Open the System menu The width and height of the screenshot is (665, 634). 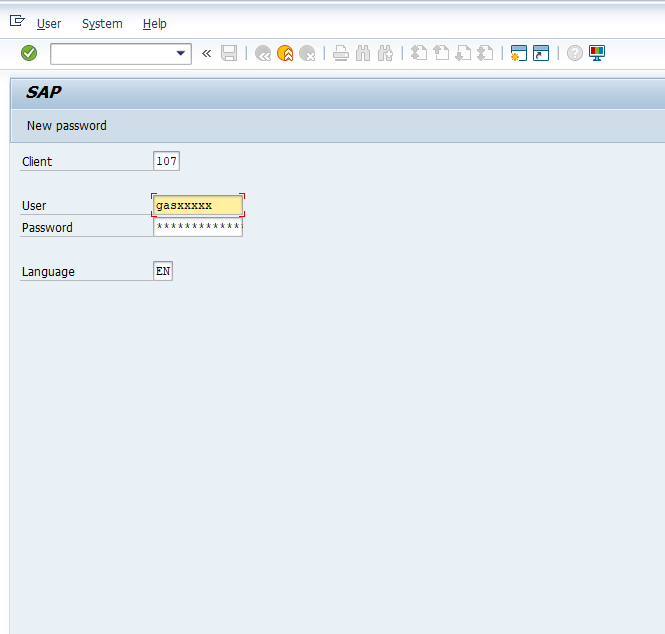coord(102,24)
